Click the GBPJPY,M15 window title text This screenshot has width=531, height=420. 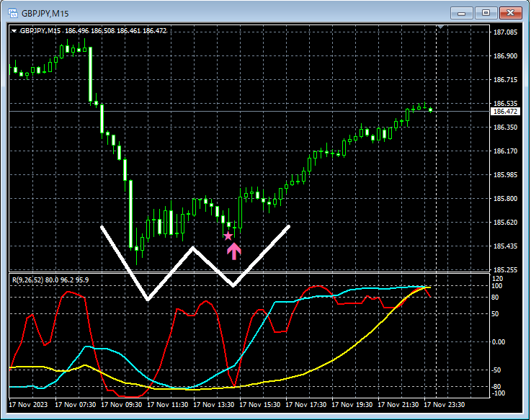pyautogui.click(x=45, y=14)
